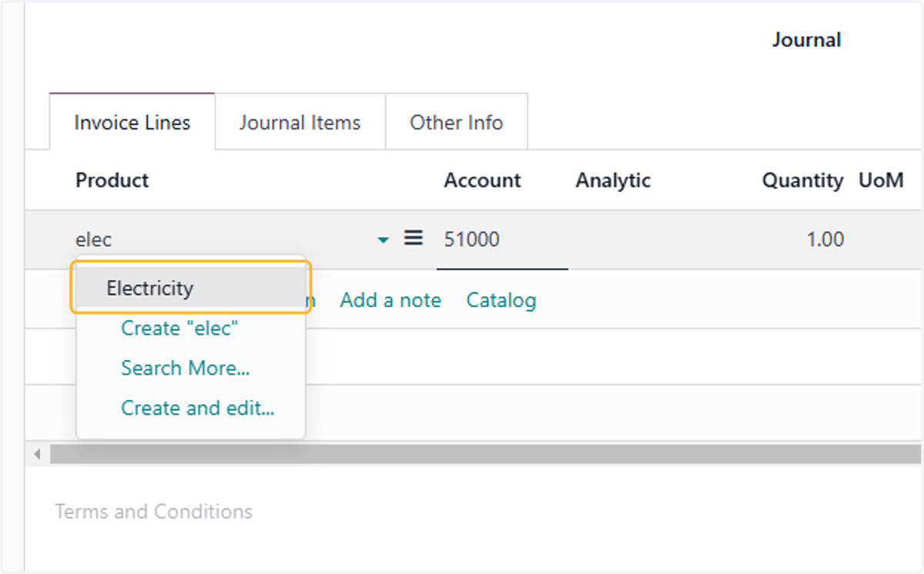The image size is (924, 574).
Task: Open the product line options hamburger icon
Action: [x=413, y=239]
